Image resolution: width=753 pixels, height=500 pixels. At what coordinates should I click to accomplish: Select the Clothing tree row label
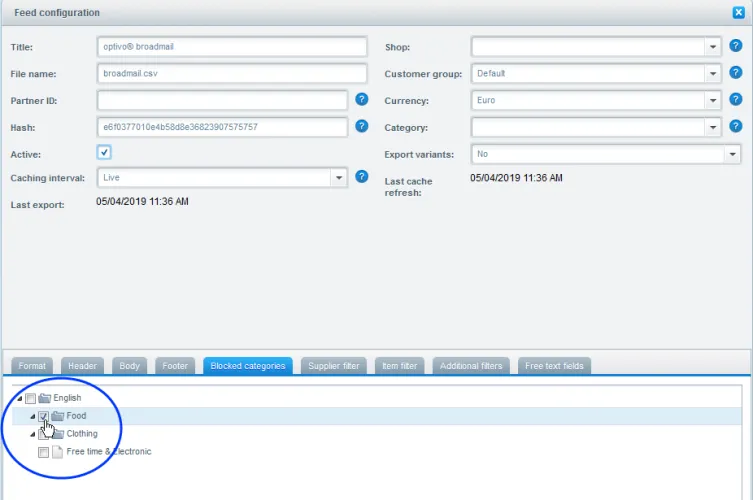82,434
